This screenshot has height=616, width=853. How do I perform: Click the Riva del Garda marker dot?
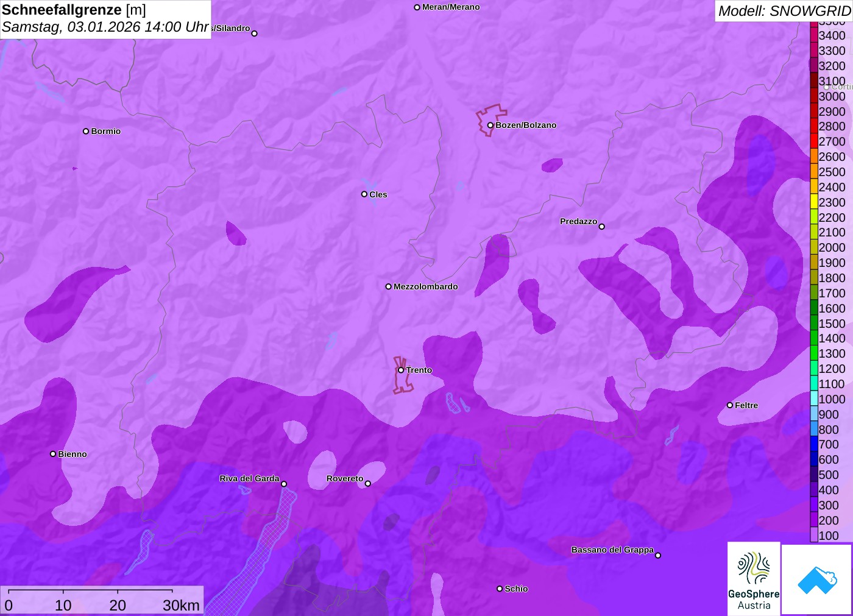284,484
